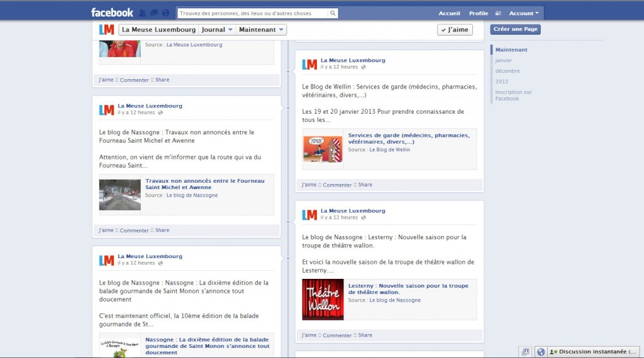Screen dimensions: 644x358
Task: Share the red-shirt post at top left
Action: point(162,80)
